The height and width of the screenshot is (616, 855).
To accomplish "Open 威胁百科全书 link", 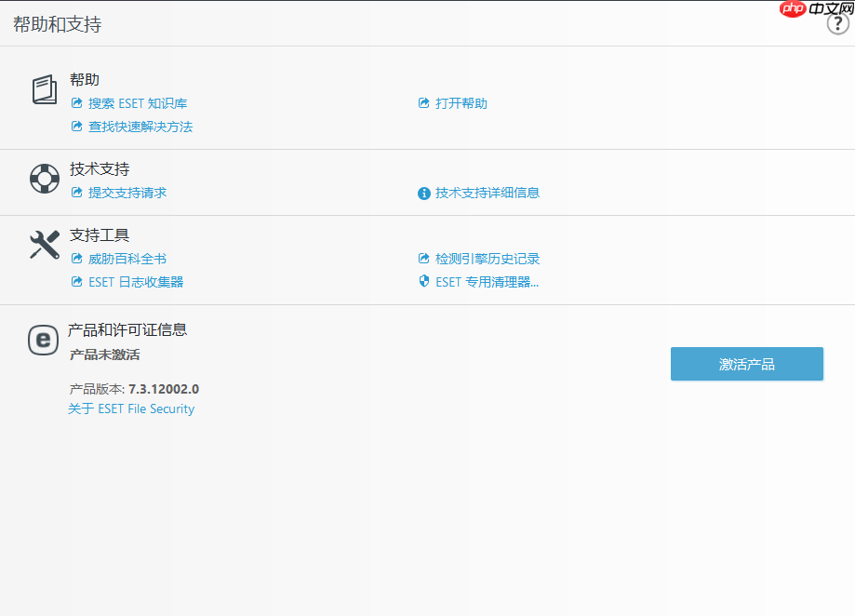I will [127, 259].
